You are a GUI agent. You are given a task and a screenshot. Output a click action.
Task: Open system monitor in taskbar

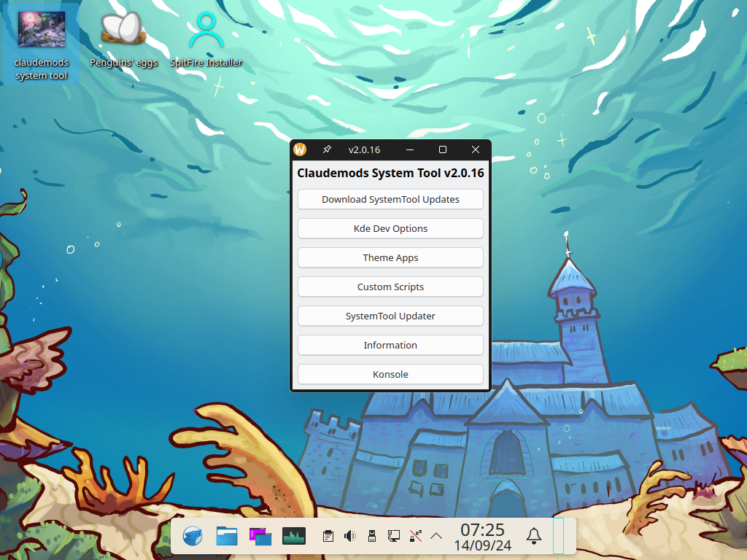294,536
